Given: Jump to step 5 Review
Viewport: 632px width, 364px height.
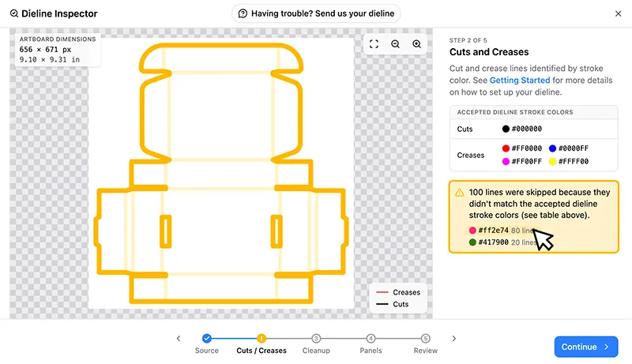Looking at the screenshot, I should [425, 339].
